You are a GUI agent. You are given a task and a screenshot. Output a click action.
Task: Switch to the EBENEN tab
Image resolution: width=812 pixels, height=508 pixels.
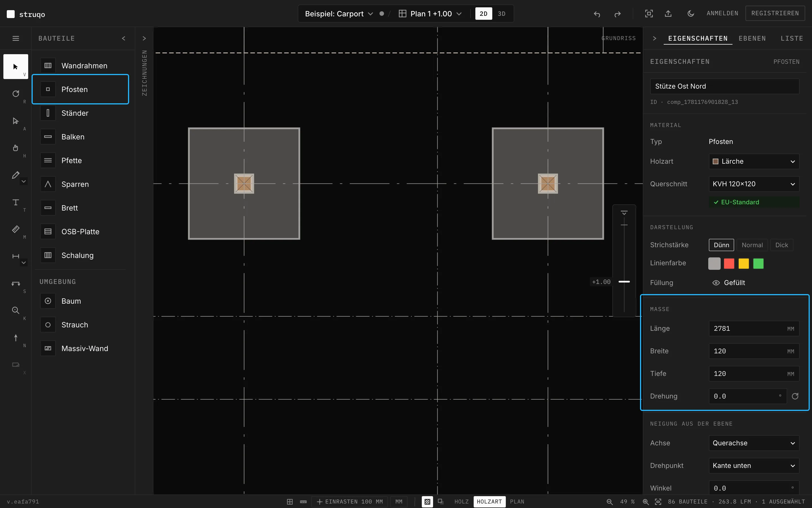pyautogui.click(x=752, y=38)
